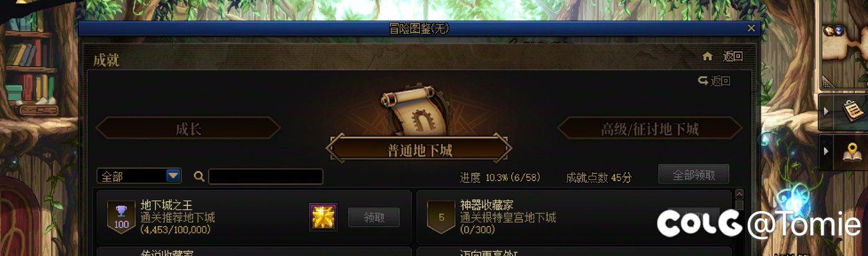Open the 全部 filter dropdown
Image resolution: width=868 pixels, height=256 pixels.
(x=173, y=176)
